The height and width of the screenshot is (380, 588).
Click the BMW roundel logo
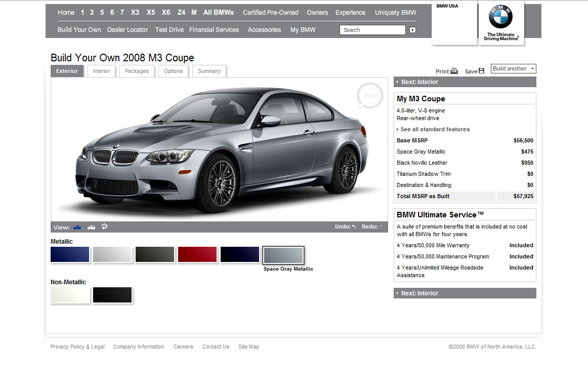coord(500,17)
